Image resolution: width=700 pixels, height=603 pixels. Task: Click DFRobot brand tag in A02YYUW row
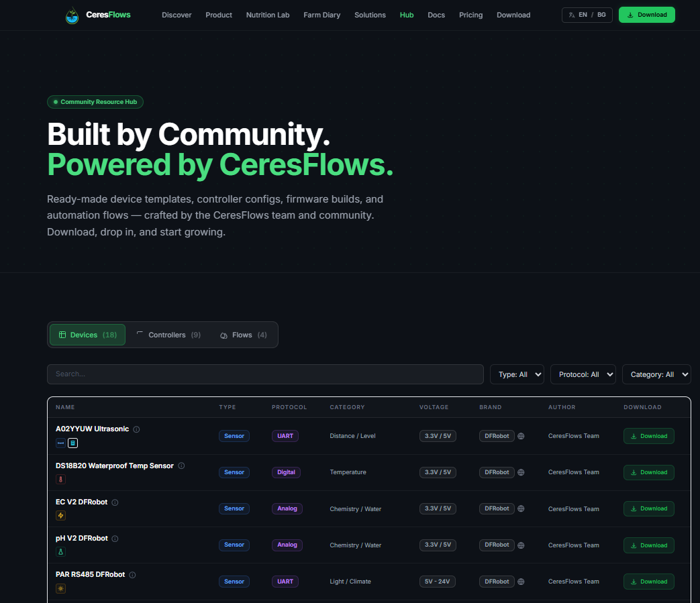click(x=497, y=436)
